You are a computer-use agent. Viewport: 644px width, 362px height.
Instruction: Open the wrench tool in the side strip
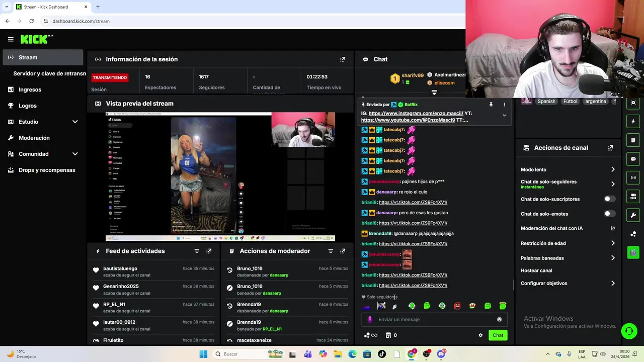[x=633, y=215]
